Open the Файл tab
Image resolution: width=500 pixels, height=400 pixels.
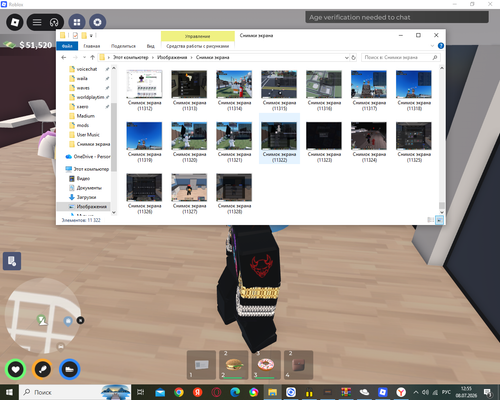coord(67,46)
